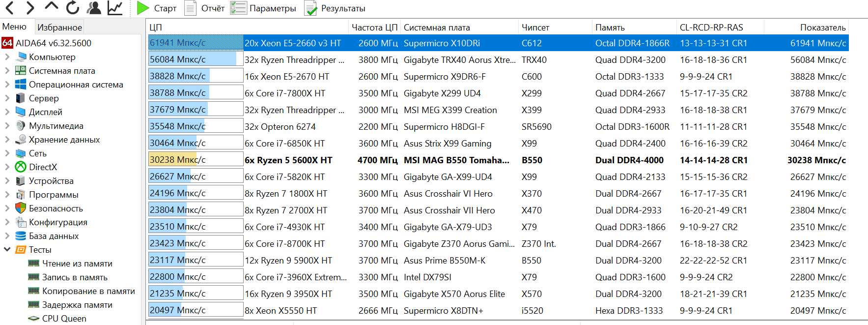Click the База данных database icon
Viewport: 868px width, 325px height.
click(x=21, y=236)
